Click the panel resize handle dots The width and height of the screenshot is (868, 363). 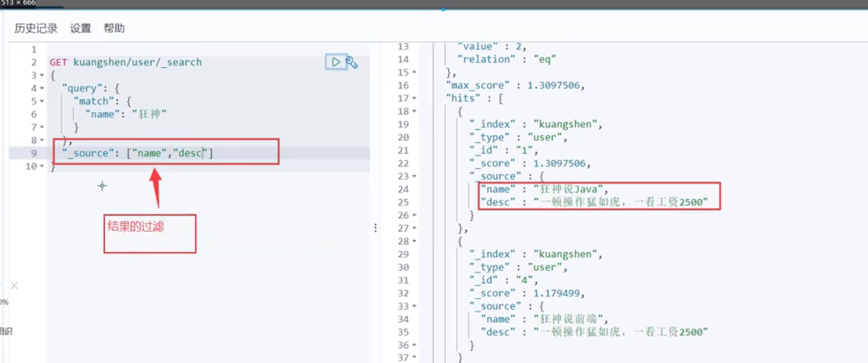375,228
